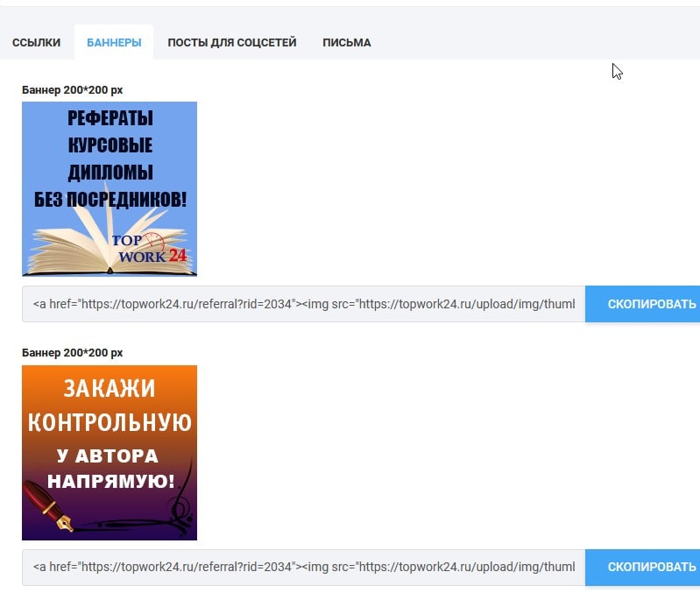Open the ПИСЬМА tab
The width and height of the screenshot is (700, 593).
click(346, 42)
